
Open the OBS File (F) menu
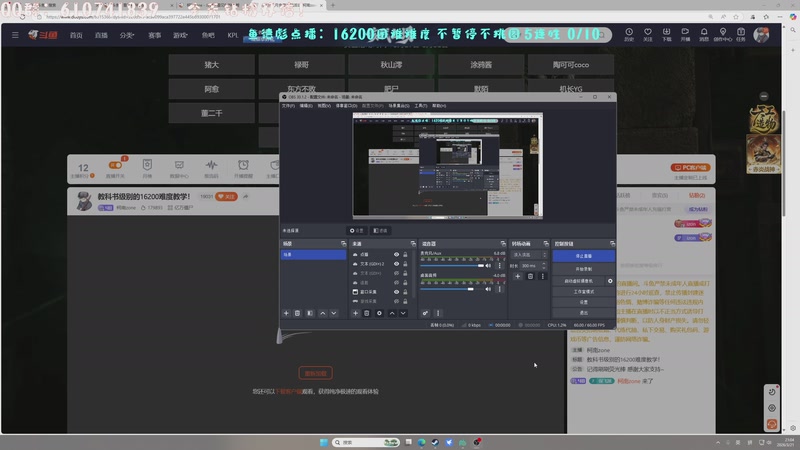(x=288, y=106)
